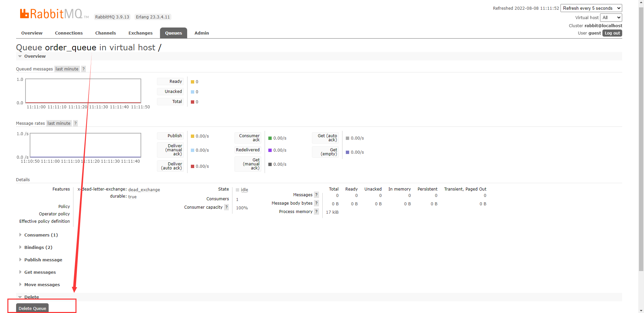Toggle Deliver (auto ack) series
Image resolution: width=644 pixels, height=313 pixels.
click(170, 166)
